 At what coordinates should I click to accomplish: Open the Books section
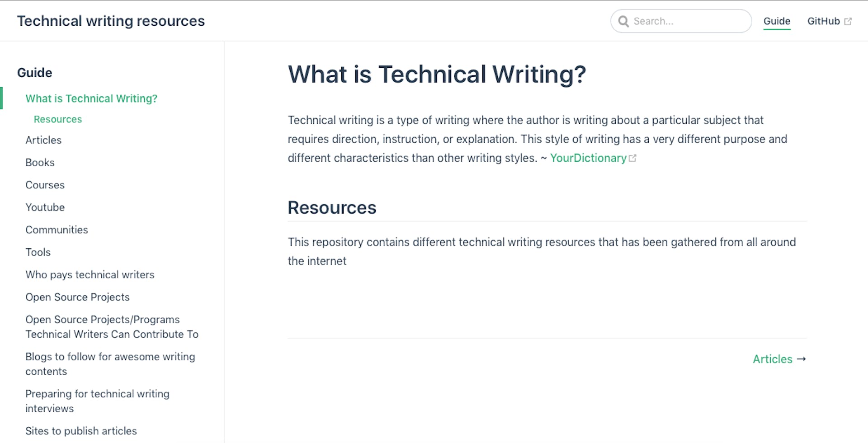tap(40, 162)
